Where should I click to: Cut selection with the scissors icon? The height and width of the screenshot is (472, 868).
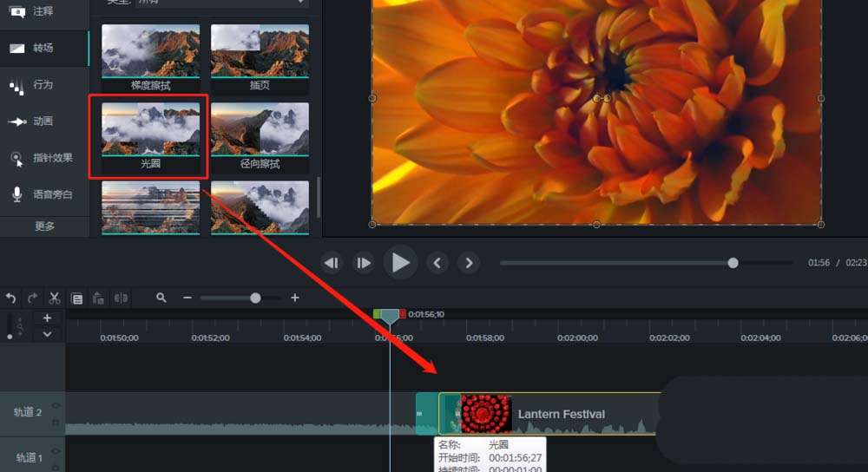54,298
